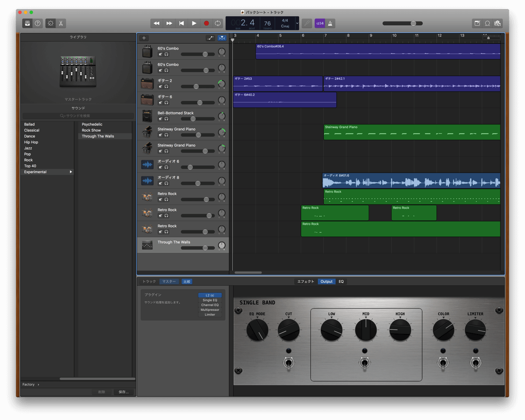Toggle the Catch Playhead button
The image size is (525, 420).
[x=222, y=38]
